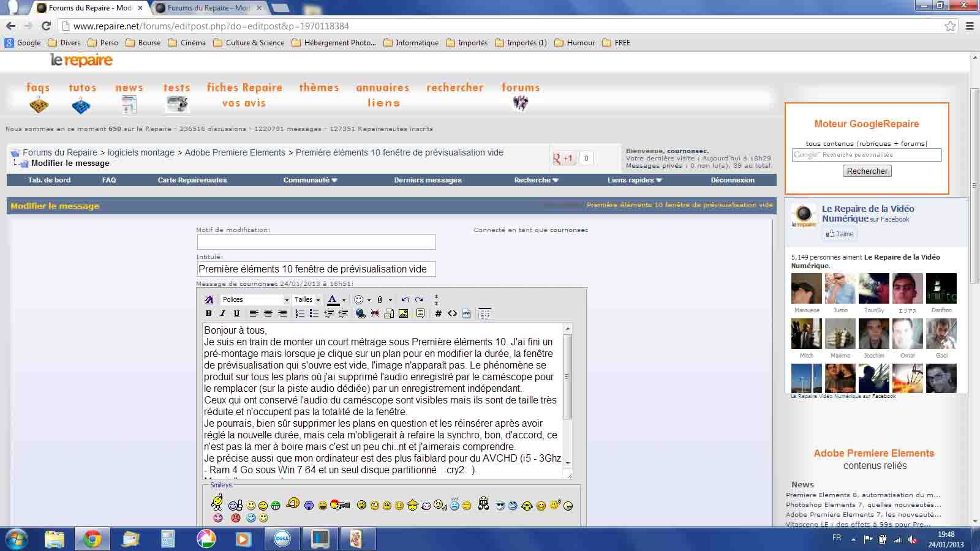Insert a hyperlink with globe icon
Screen dimensions: 980x551
coord(360,313)
